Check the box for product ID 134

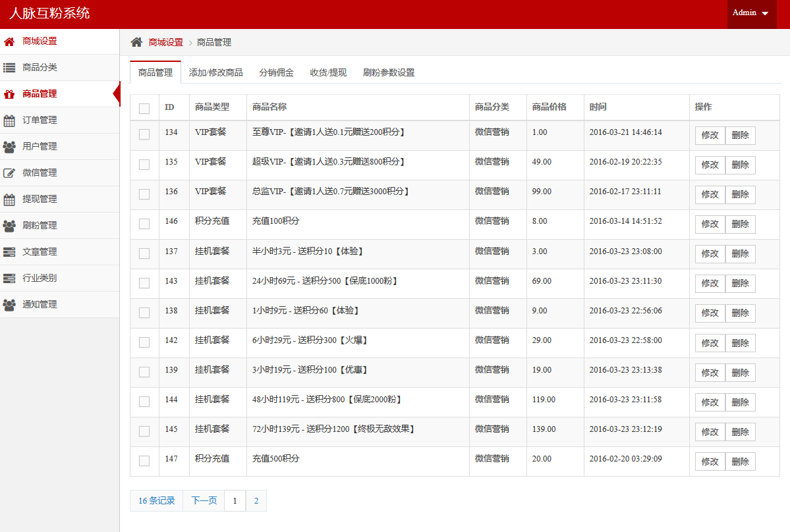point(144,134)
